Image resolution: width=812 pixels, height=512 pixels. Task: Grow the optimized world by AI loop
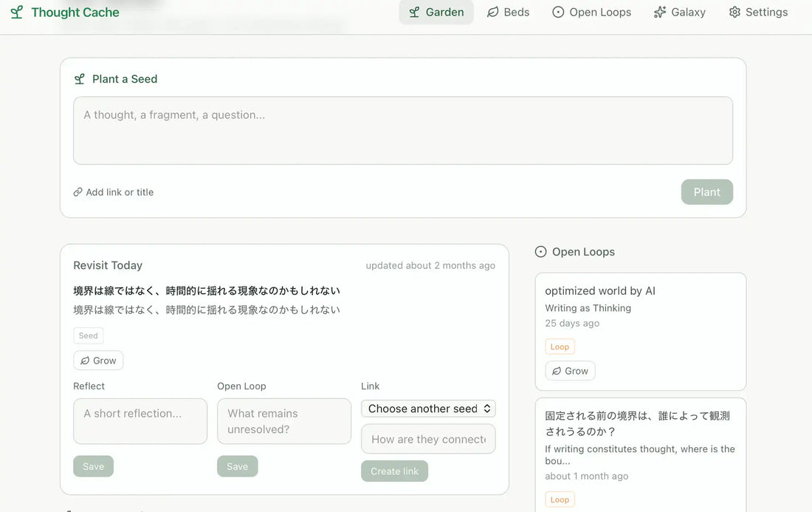tap(570, 371)
